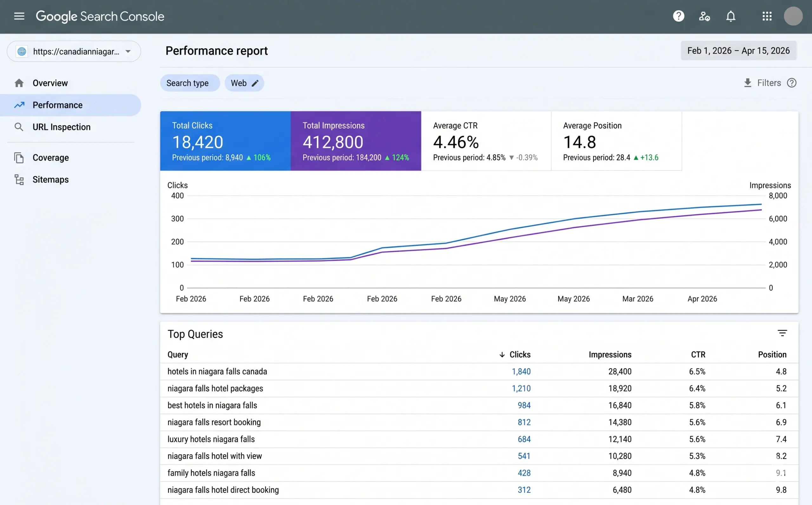This screenshot has height=505, width=812.
Task: Open the account avatar
Action: [793, 16]
